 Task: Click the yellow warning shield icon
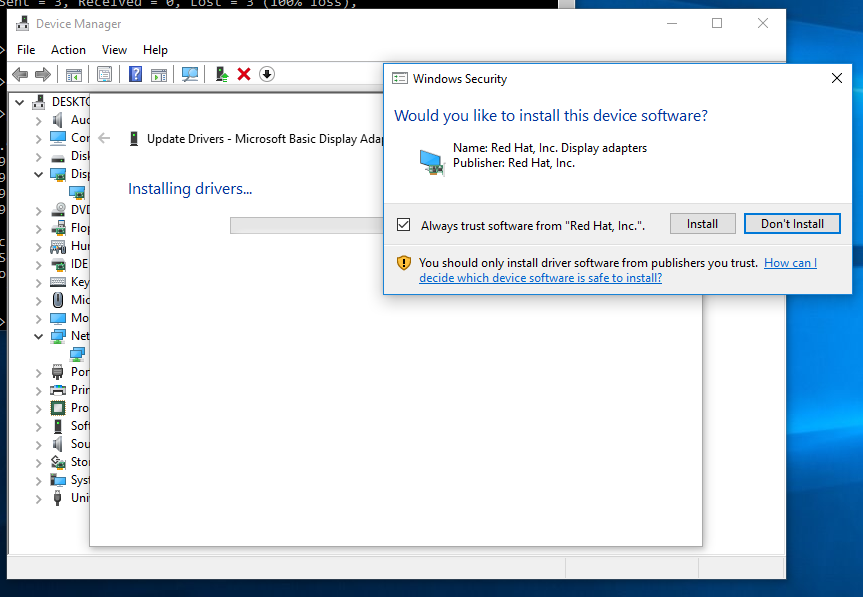coord(403,263)
